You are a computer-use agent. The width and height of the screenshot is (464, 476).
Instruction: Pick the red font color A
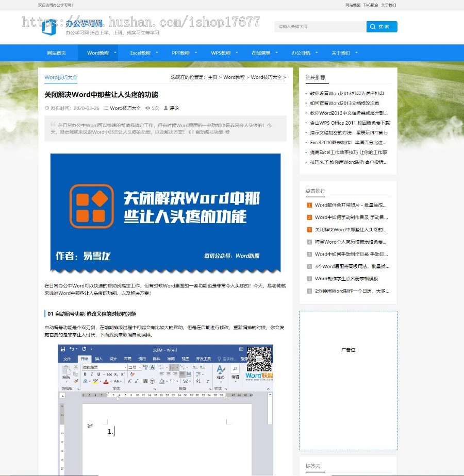pyautogui.click(x=106, y=381)
